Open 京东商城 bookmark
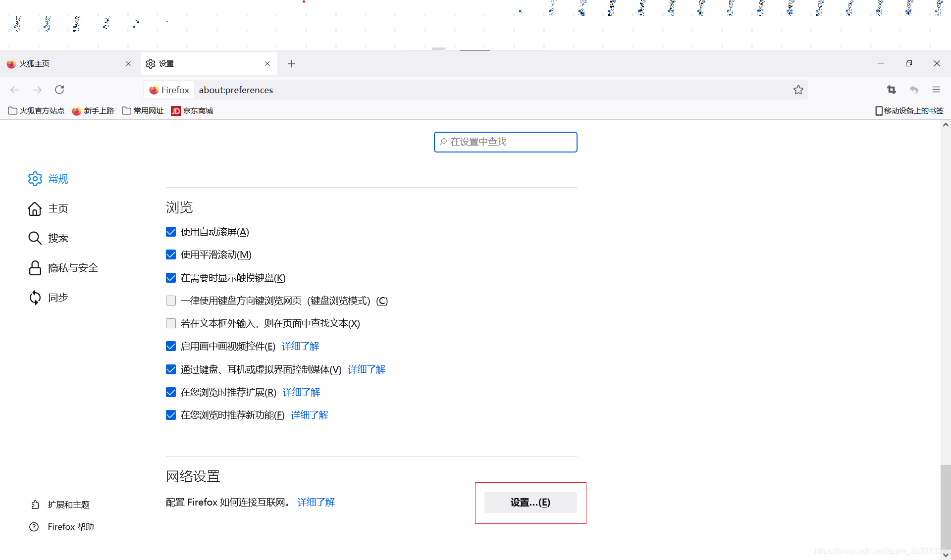 pos(192,111)
